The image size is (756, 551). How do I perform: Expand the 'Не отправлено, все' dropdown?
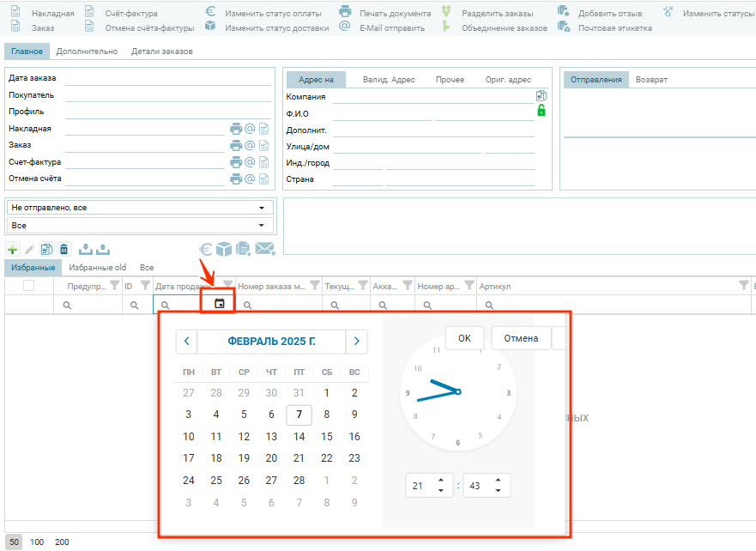(x=261, y=208)
